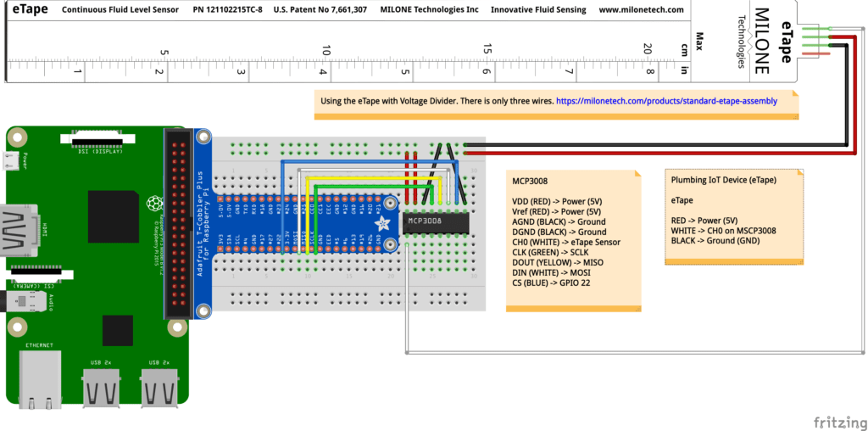The image size is (868, 431).
Task: Select the "DGND (BLACK) -> Ground" line
Action: click(x=559, y=232)
